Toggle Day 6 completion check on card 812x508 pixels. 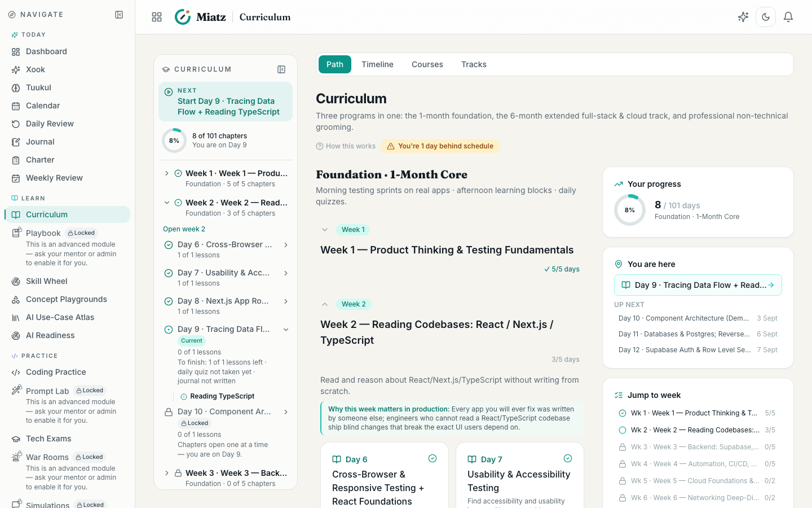coord(433,458)
